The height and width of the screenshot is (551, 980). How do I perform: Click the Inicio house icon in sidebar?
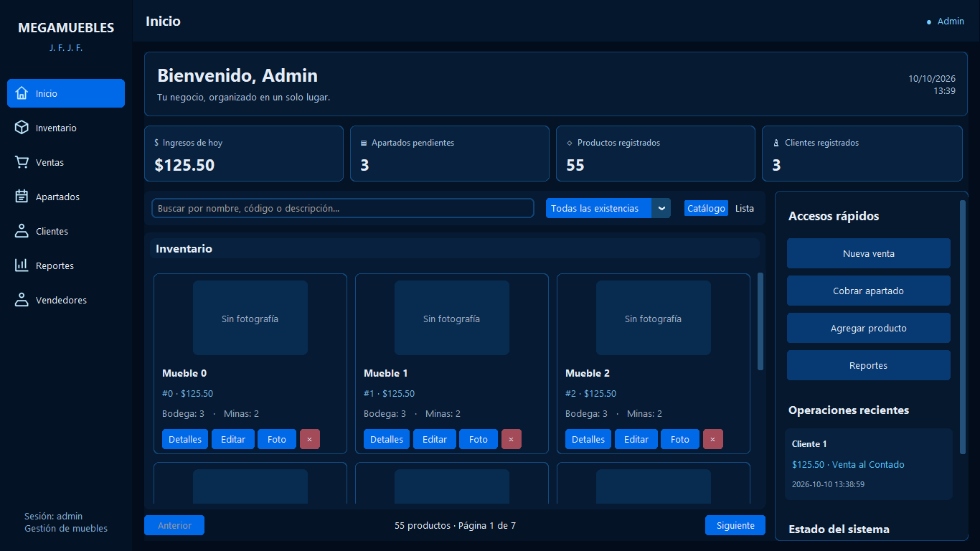click(x=22, y=93)
